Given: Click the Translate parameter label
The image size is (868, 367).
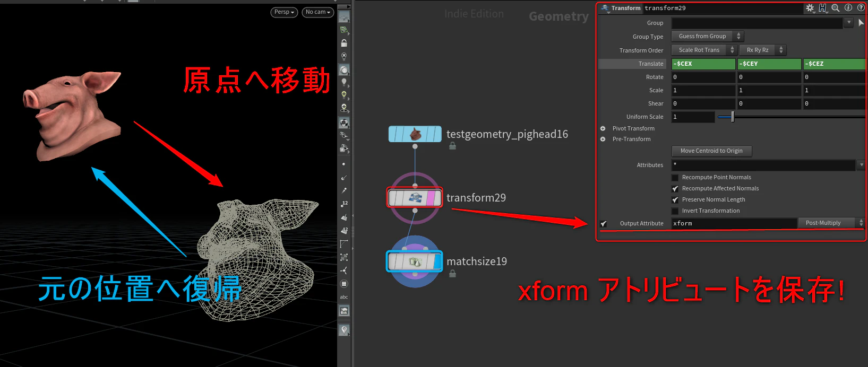Looking at the screenshot, I should [x=651, y=64].
